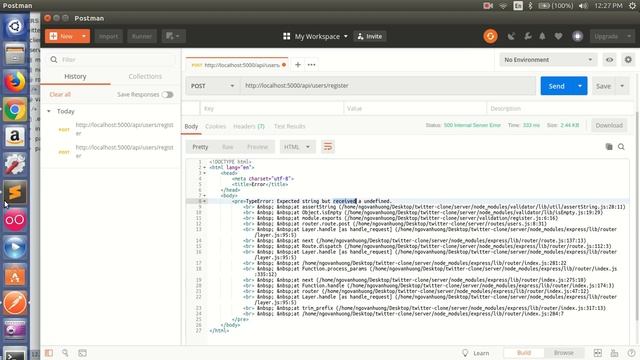Switch to the History sidebar tab
The width and height of the screenshot is (640, 360).
pyautogui.click(x=75, y=76)
